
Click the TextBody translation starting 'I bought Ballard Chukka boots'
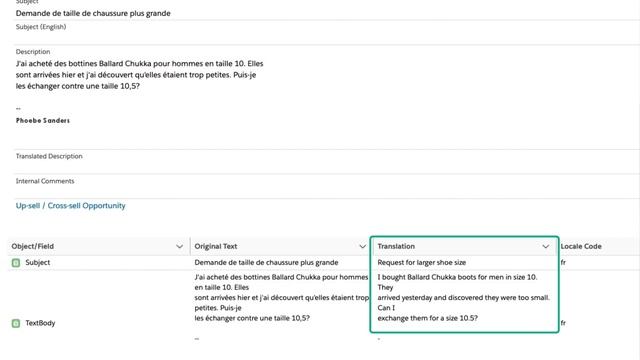(463, 298)
